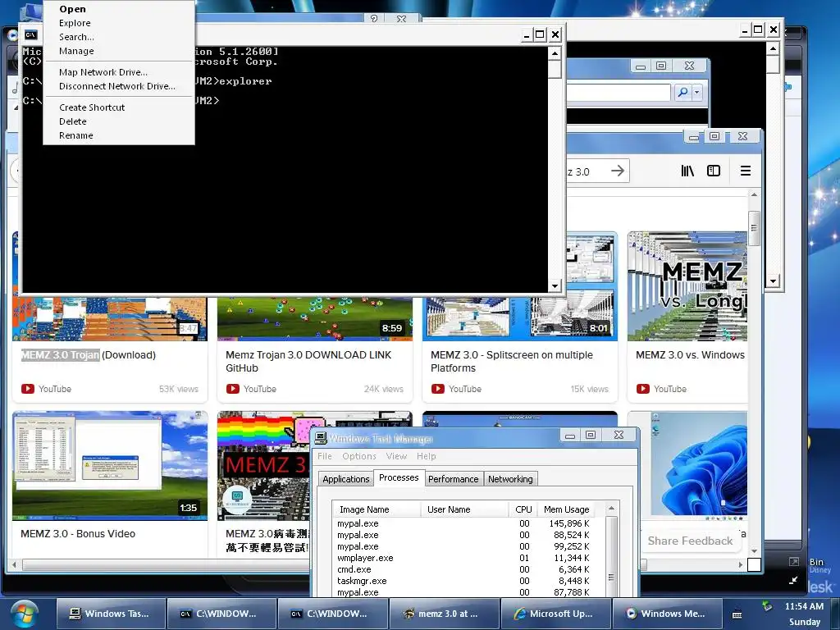Toggle the browser sidebar icon
This screenshot has width=840, height=630.
click(x=714, y=171)
